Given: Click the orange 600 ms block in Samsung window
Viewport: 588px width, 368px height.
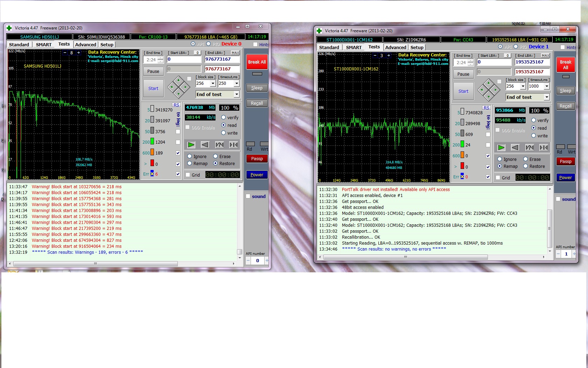Looking at the screenshot, I should point(152,152).
